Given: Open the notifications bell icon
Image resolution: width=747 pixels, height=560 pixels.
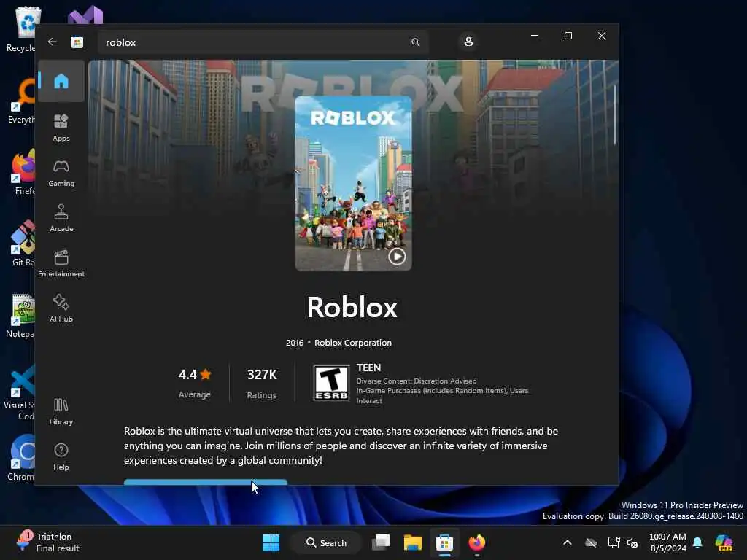Looking at the screenshot, I should pos(697,542).
